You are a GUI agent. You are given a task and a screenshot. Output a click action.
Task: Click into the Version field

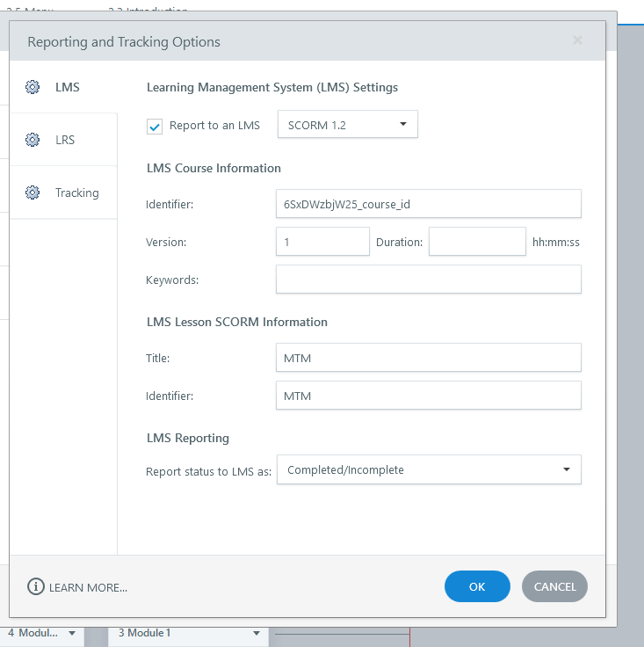[x=322, y=242]
